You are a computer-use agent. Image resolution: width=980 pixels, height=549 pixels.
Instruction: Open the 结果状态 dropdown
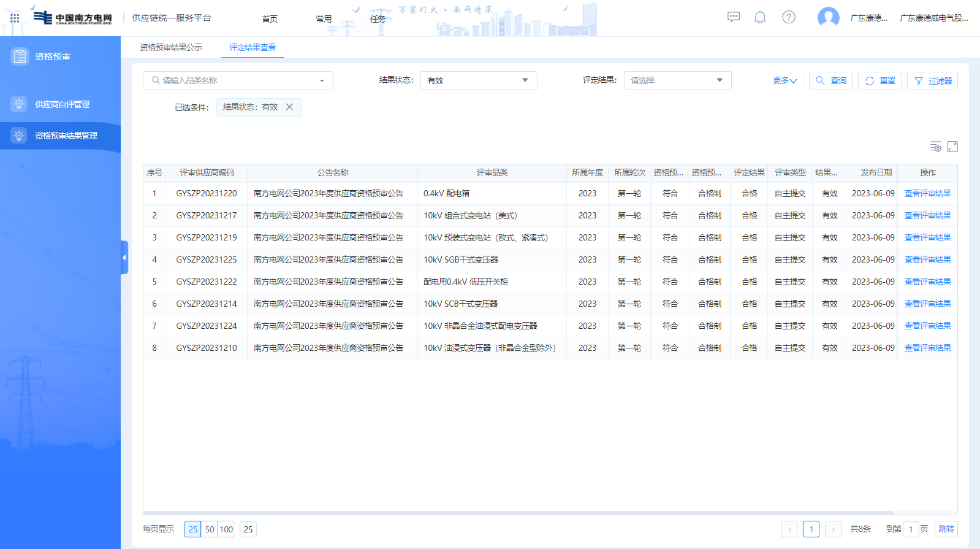478,80
